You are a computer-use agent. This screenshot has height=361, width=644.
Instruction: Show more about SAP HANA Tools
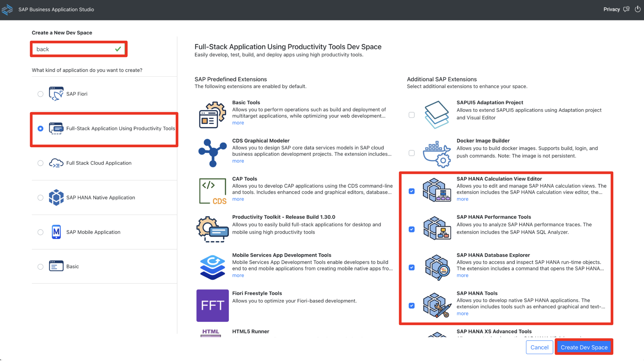(x=462, y=313)
